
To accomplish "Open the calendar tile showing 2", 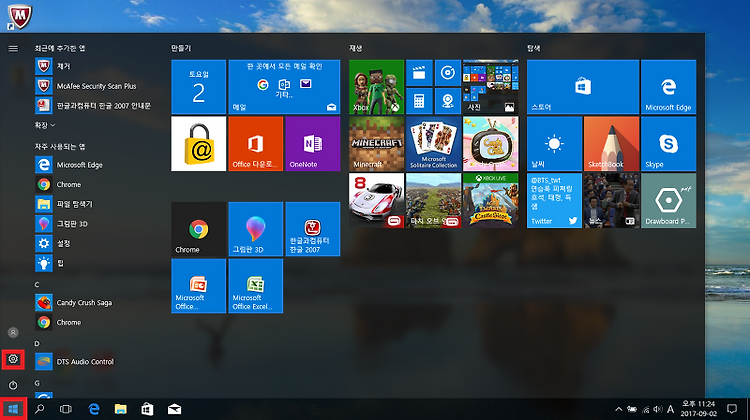I will tap(199, 87).
